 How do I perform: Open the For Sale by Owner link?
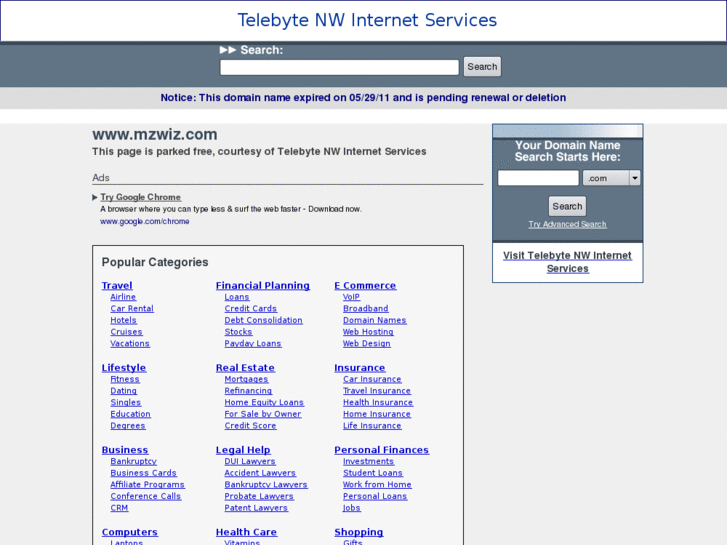[x=262, y=414]
